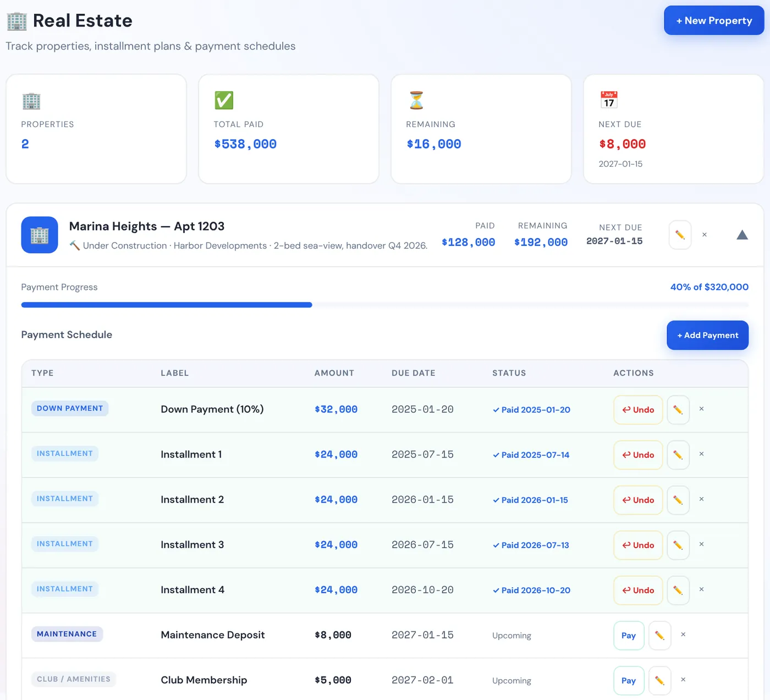The width and height of the screenshot is (770, 700).
Task: Collapse the Marina Heights property card
Action: (742, 235)
